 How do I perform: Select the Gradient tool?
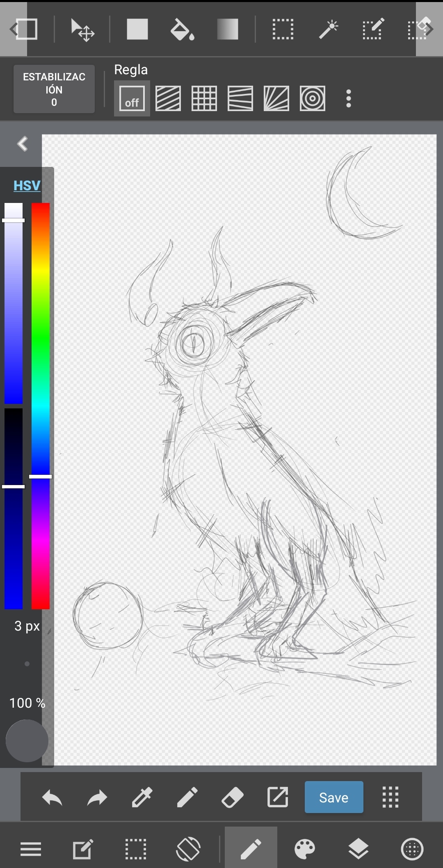click(228, 30)
